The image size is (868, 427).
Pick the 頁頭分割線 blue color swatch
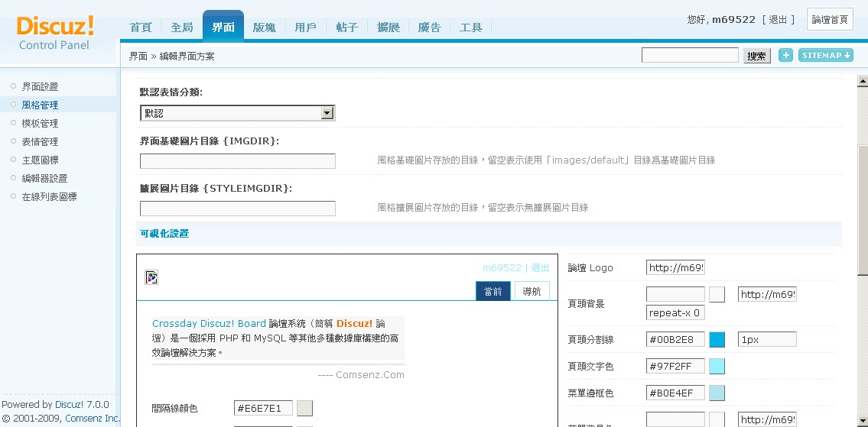click(717, 340)
